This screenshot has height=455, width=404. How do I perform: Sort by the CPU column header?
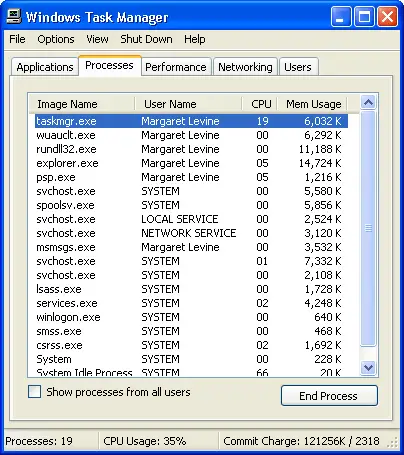259,104
